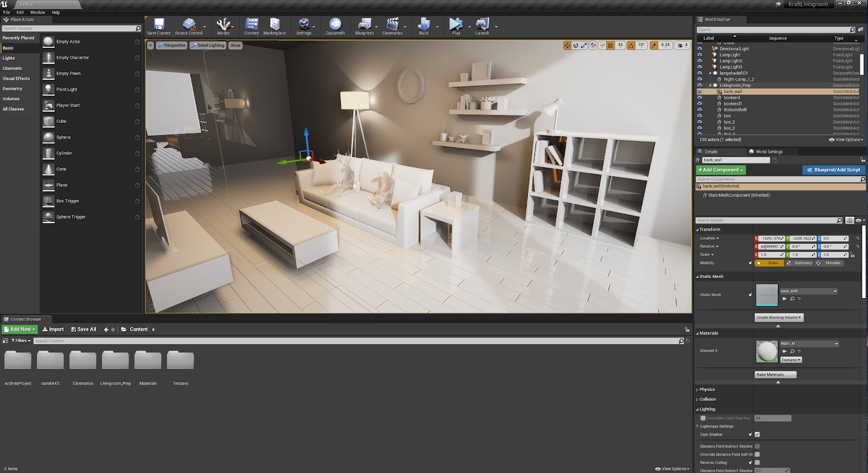Select the rotate gizmo tool in viewport
This screenshot has width=868, height=473.
(576, 46)
